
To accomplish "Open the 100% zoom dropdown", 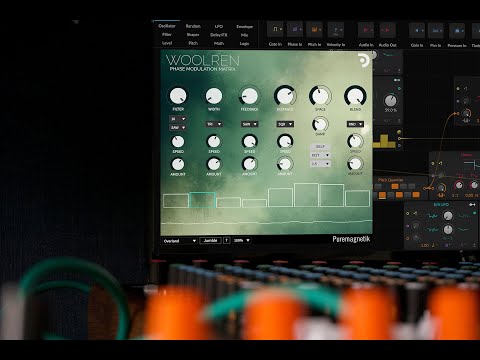I will [x=242, y=240].
